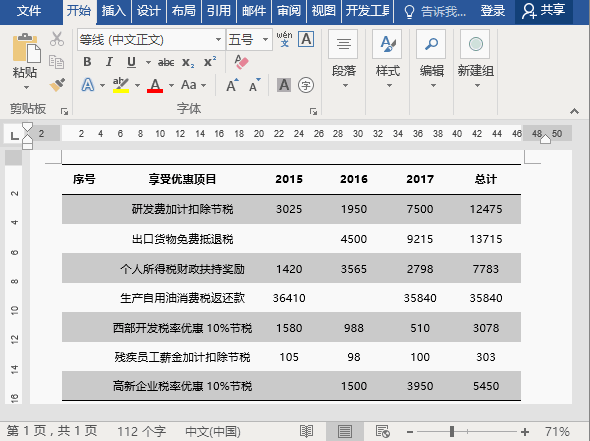Viewport: 590px width, 441px height.
Task: Click table cell 研发费加计扣除节税
Action: 182,209
